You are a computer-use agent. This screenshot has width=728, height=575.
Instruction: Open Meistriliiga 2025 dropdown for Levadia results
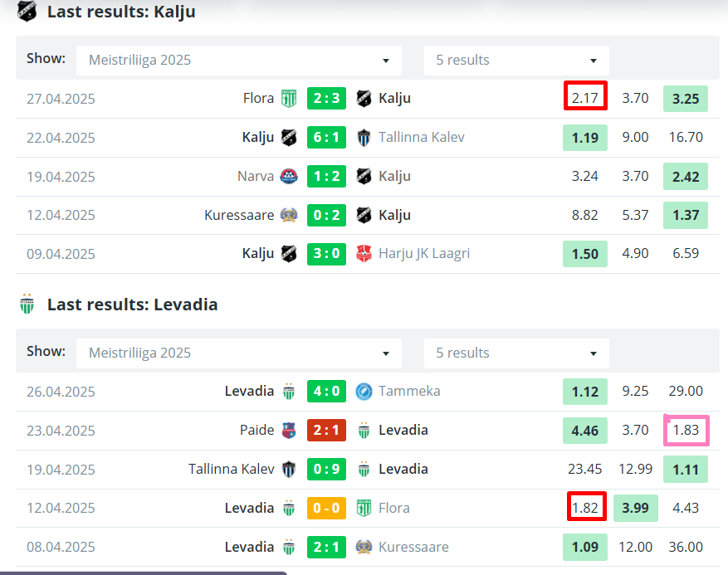239,353
